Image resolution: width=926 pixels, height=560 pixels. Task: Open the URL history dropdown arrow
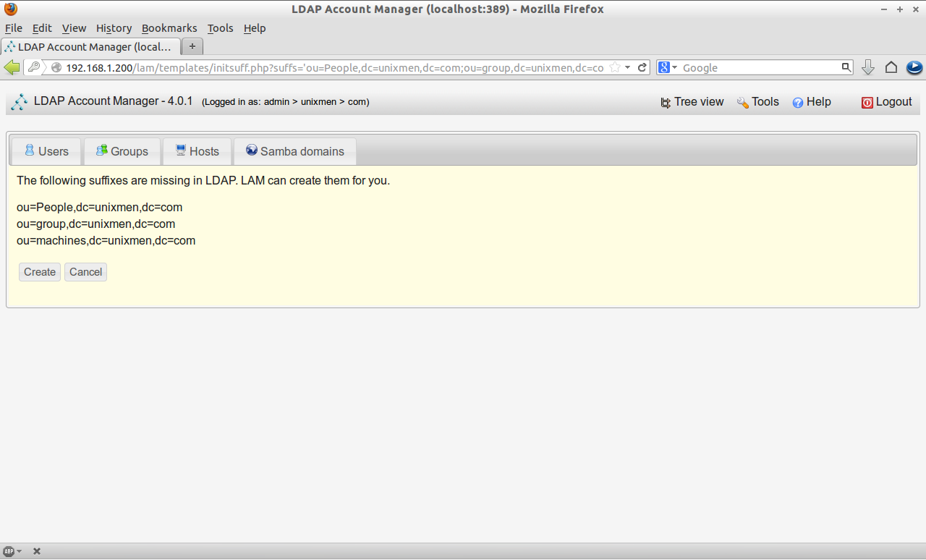[x=628, y=67]
